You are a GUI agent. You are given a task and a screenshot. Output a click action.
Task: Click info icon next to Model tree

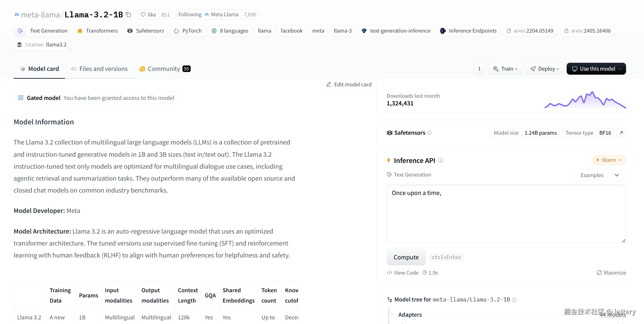(514, 300)
